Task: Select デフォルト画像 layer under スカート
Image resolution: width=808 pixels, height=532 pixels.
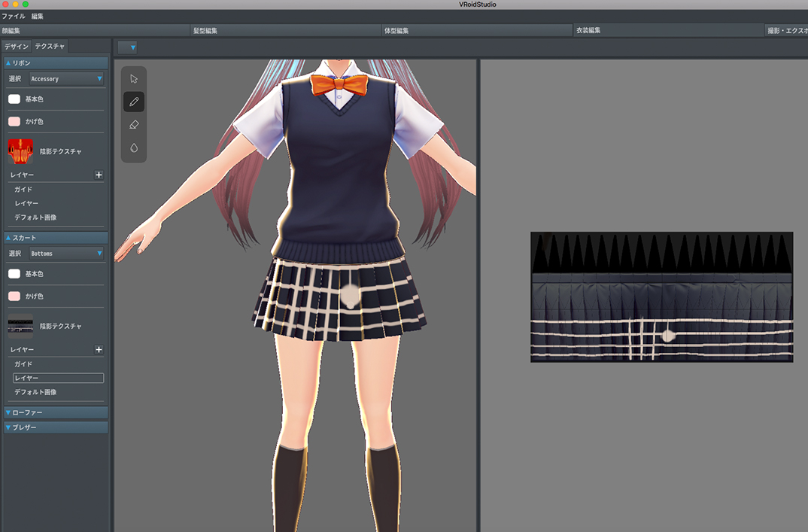Action: (35, 392)
